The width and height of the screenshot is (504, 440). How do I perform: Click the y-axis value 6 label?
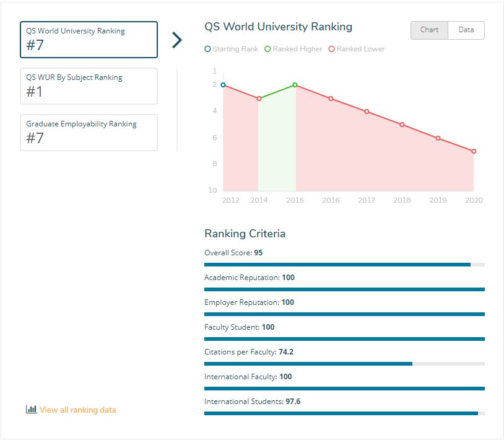[x=215, y=138]
